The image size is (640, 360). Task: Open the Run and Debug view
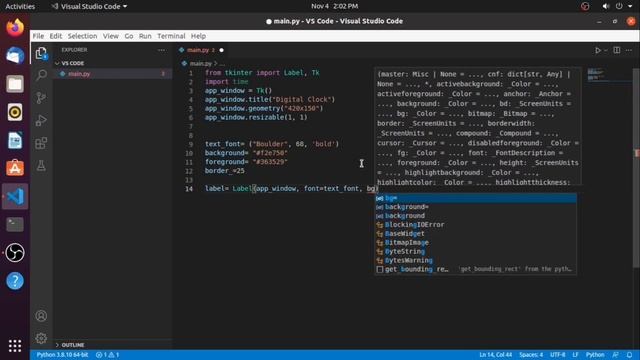click(x=41, y=120)
